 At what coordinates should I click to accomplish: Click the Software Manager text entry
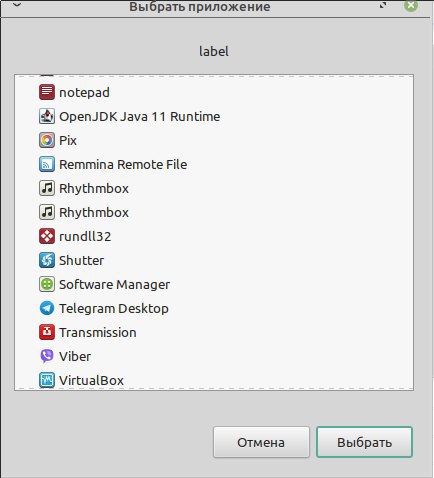coord(114,285)
